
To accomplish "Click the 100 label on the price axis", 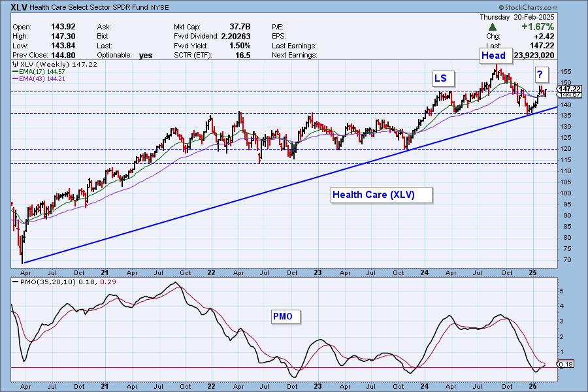I will [566, 193].
